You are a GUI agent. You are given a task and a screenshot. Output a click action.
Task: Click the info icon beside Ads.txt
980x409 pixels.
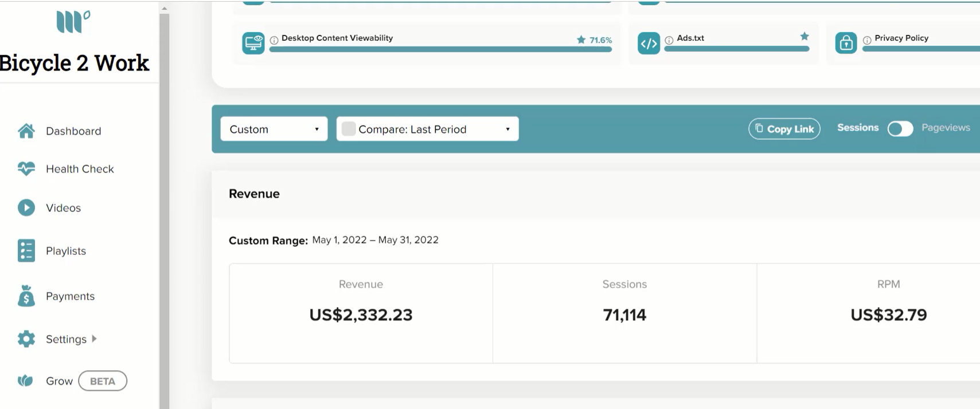click(x=669, y=40)
